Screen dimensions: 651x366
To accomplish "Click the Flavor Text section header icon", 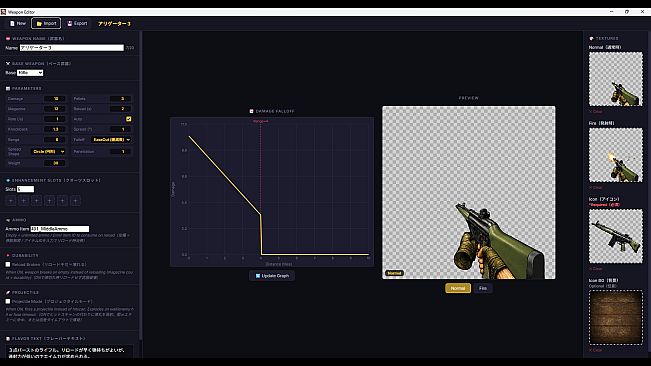I will click(8, 339).
